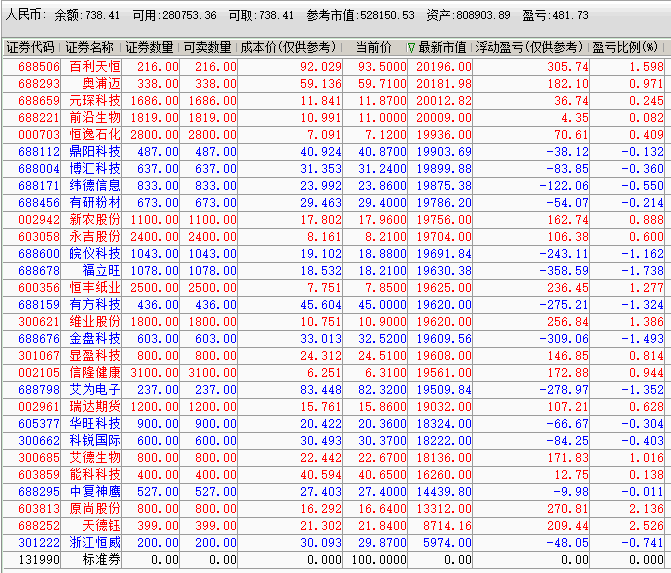Image resolution: width=671 pixels, height=573 pixels.
Task: Click floating profit 270.81
Action: 568,509
